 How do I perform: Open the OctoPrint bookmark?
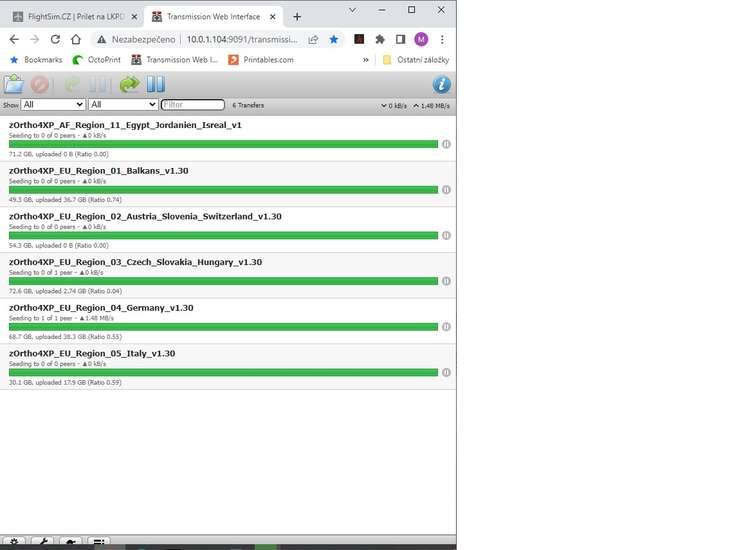96,60
